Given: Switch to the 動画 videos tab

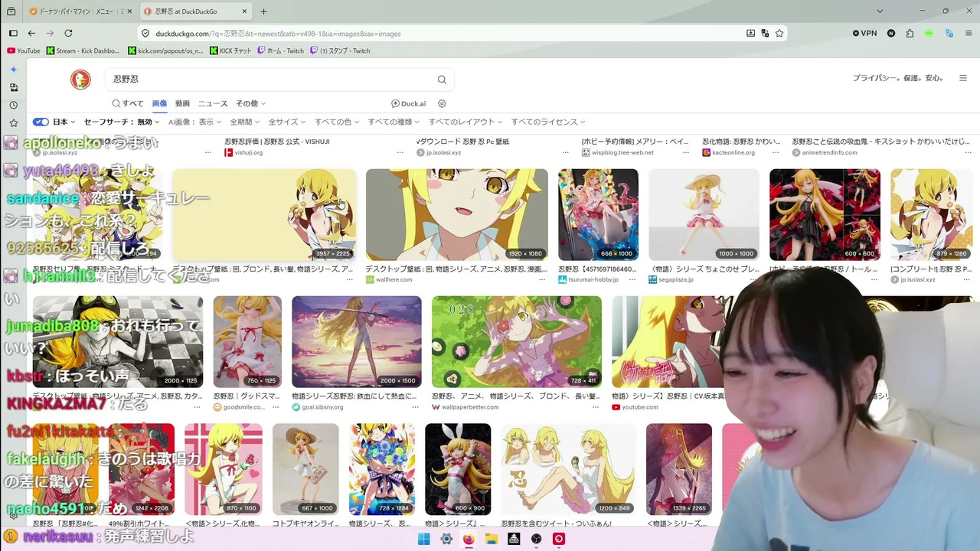Looking at the screenshot, I should (x=182, y=103).
